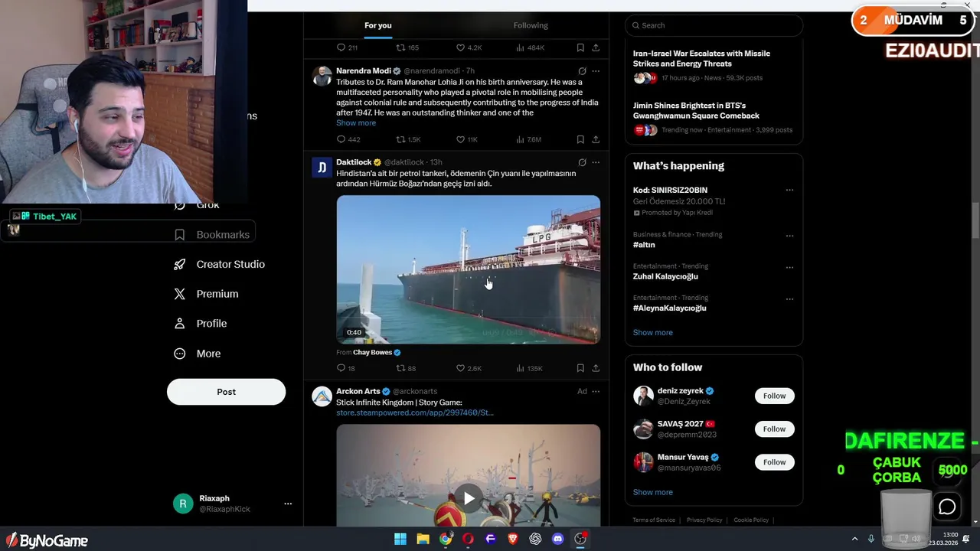Viewport: 980px width, 551px height.
Task: Bookmark Daktilock's post
Action: (x=580, y=368)
